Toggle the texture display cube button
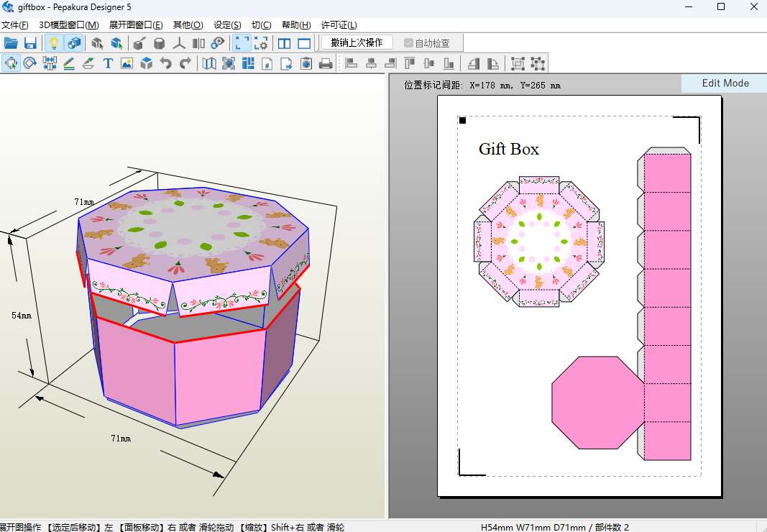Viewport: 767px width, 532px height. [x=74, y=43]
